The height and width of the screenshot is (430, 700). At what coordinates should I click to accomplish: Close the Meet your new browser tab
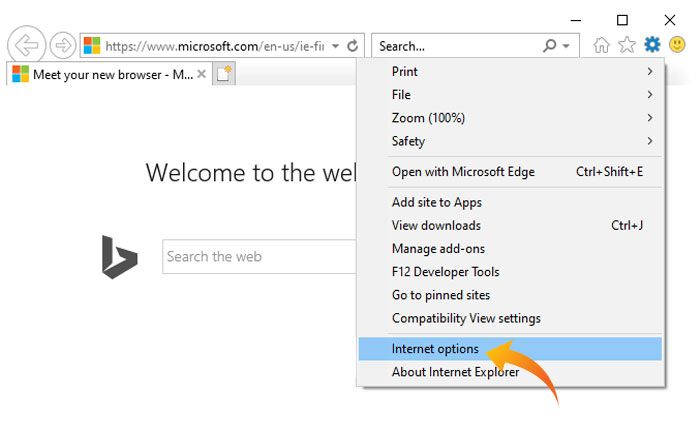click(202, 74)
